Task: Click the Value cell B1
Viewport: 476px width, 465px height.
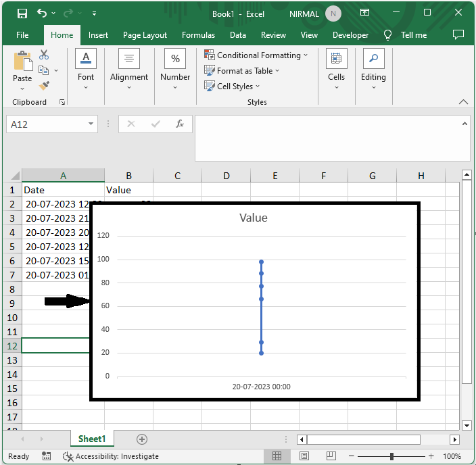Action: (x=128, y=190)
